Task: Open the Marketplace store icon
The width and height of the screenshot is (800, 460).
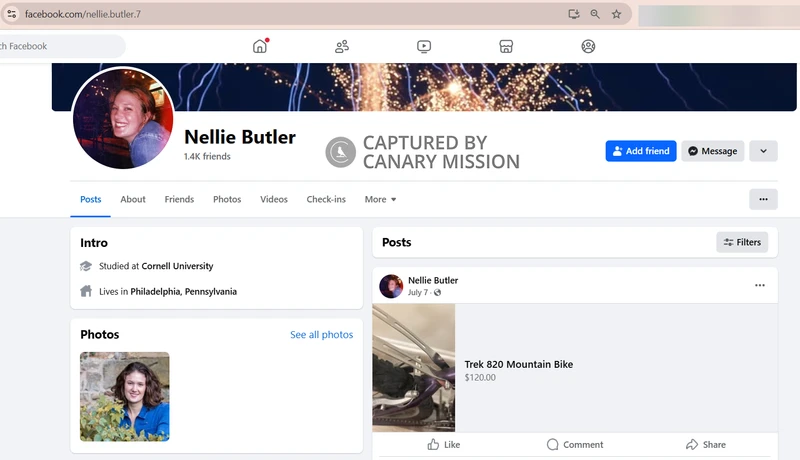Action: click(506, 46)
